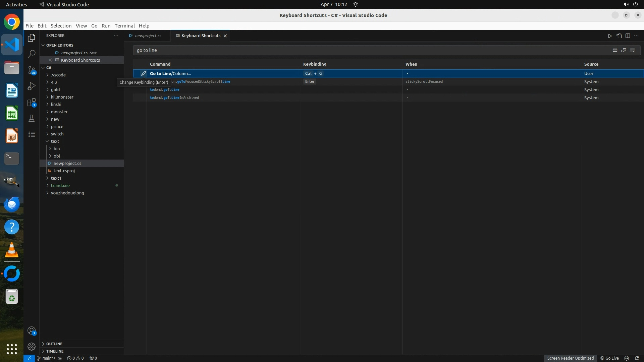Screen dimensions: 644x362
Task: Expand the gold folder
Action: coord(55,89)
